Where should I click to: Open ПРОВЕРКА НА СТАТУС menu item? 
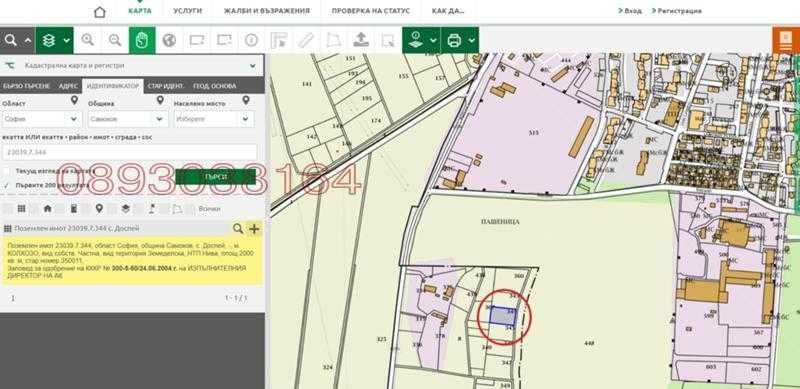coord(371,11)
